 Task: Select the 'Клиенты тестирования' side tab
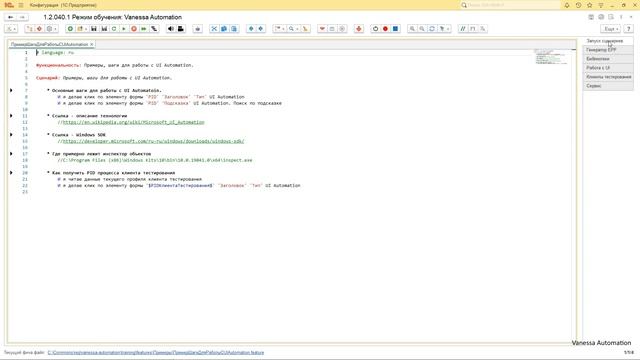[x=608, y=77]
